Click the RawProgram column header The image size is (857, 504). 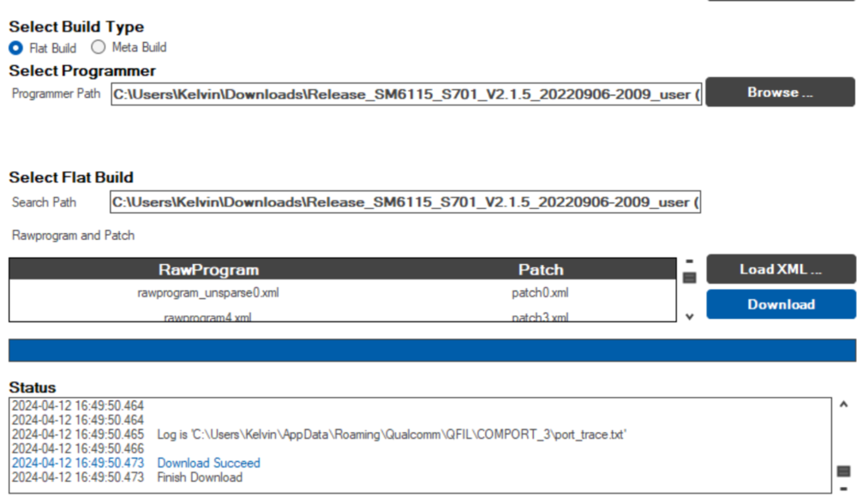click(x=208, y=269)
